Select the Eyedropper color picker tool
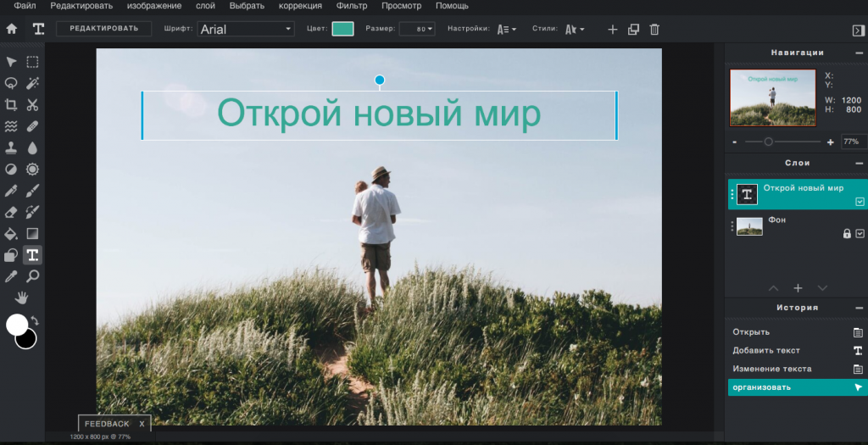This screenshot has height=445, width=868. click(11, 276)
